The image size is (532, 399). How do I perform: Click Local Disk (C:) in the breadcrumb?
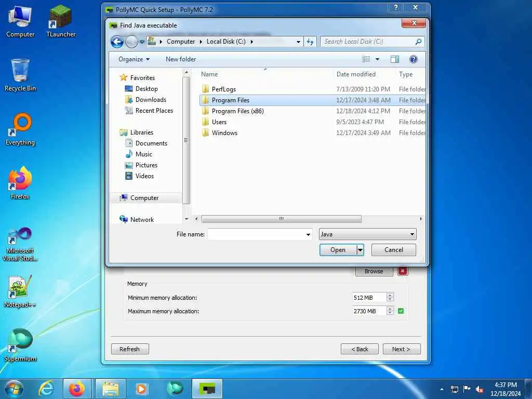[x=226, y=42]
